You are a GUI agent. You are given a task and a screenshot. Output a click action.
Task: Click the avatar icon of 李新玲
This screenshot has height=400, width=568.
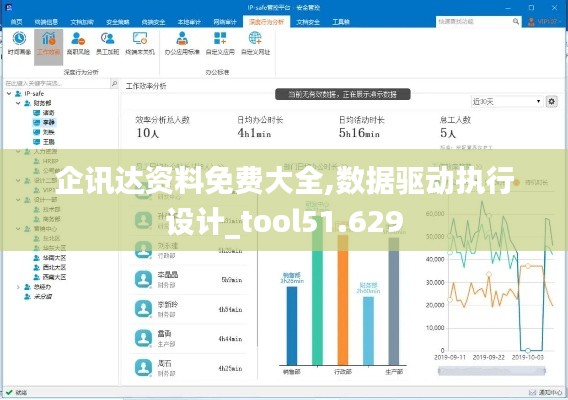[x=143, y=309]
